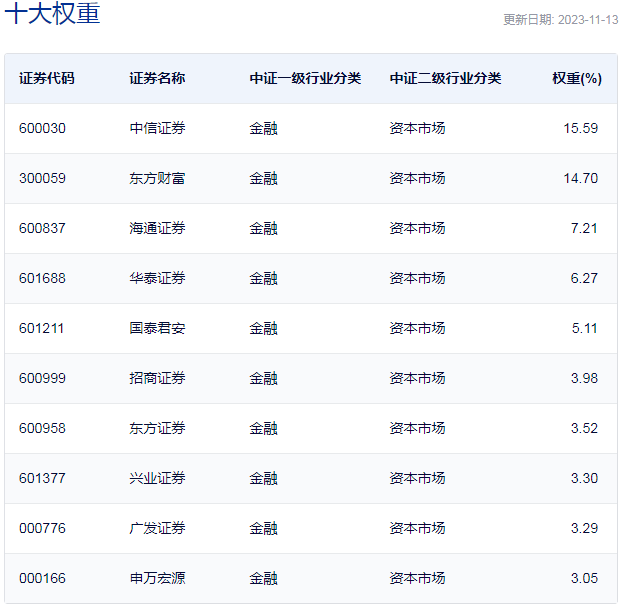Image resolution: width=623 pixels, height=607 pixels.
Task: Click the 十大权重 heading
Action: point(52,13)
